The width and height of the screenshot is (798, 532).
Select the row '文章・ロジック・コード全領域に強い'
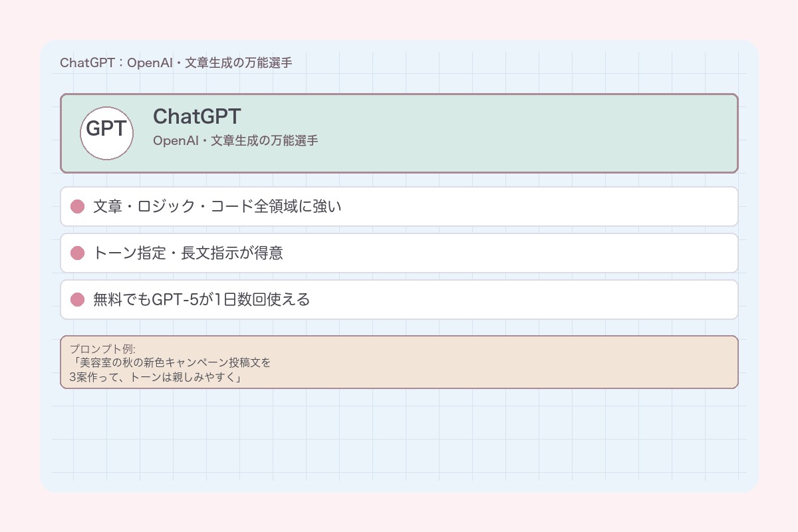[x=399, y=206]
